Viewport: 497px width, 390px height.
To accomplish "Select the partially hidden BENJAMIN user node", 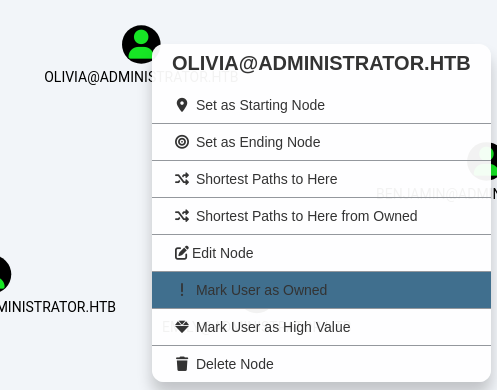I will (494, 161).
